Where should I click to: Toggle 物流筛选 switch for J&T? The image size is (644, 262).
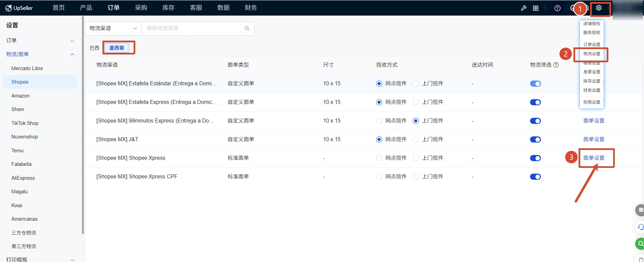click(x=535, y=139)
